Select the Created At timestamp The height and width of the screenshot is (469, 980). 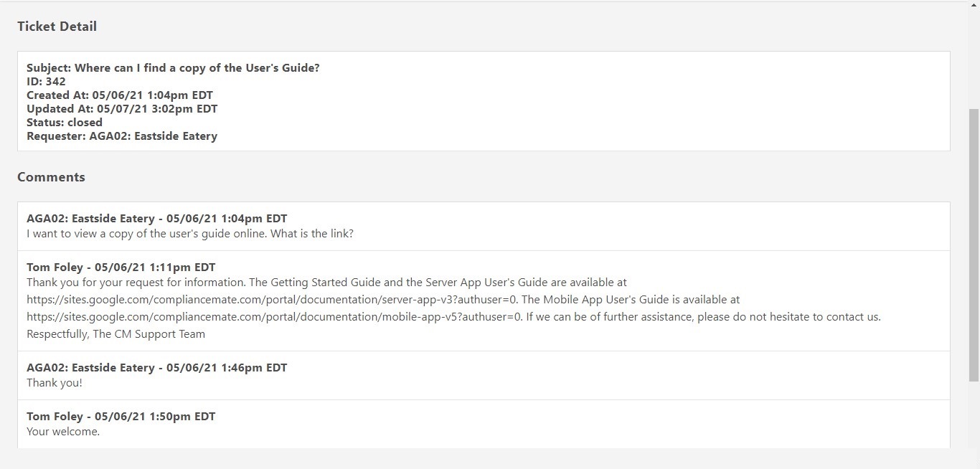tap(122, 95)
